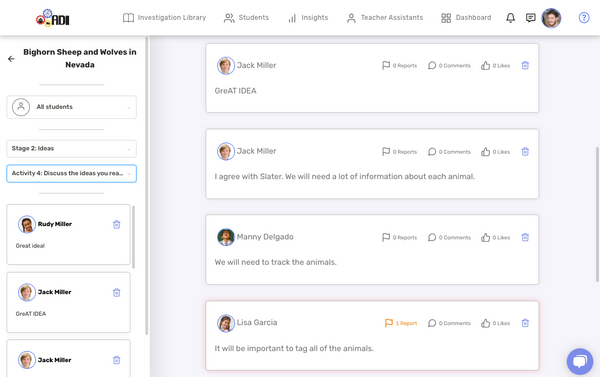Viewport: 600px width, 377px height.
Task: Click Manny Delgado's name
Action: (x=265, y=237)
